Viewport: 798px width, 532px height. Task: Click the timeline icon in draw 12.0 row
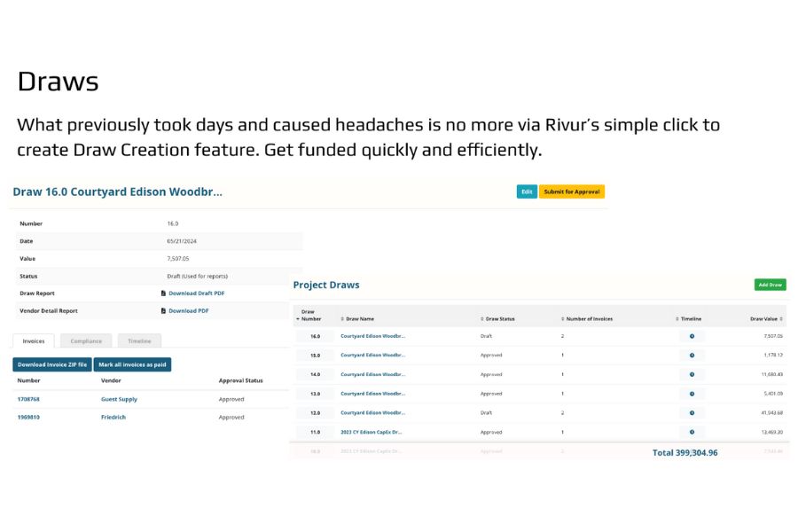pyautogui.click(x=692, y=413)
